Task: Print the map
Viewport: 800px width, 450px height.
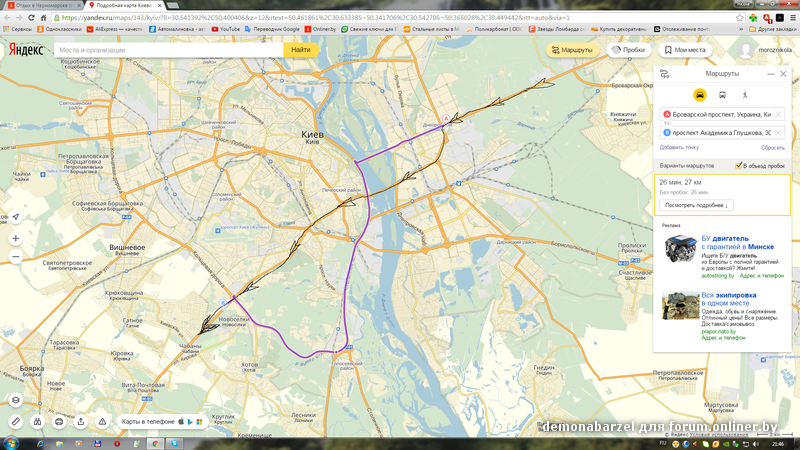Action: point(59,422)
